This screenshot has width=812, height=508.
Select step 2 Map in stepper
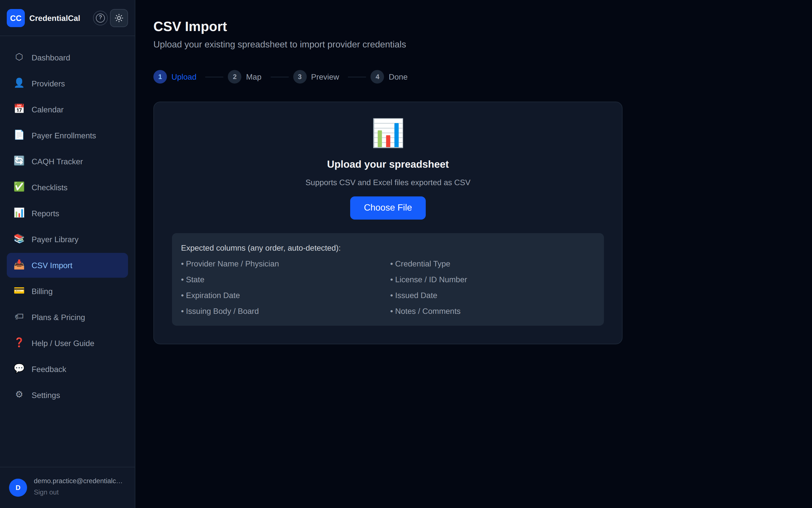pyautogui.click(x=245, y=77)
